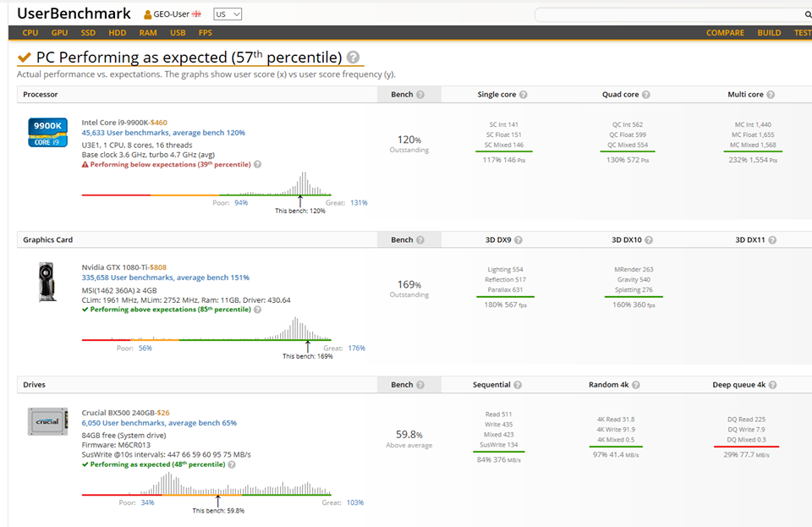Open the 45,633 User benchmarks link
The height and width of the screenshot is (527, 812).
tap(163, 133)
